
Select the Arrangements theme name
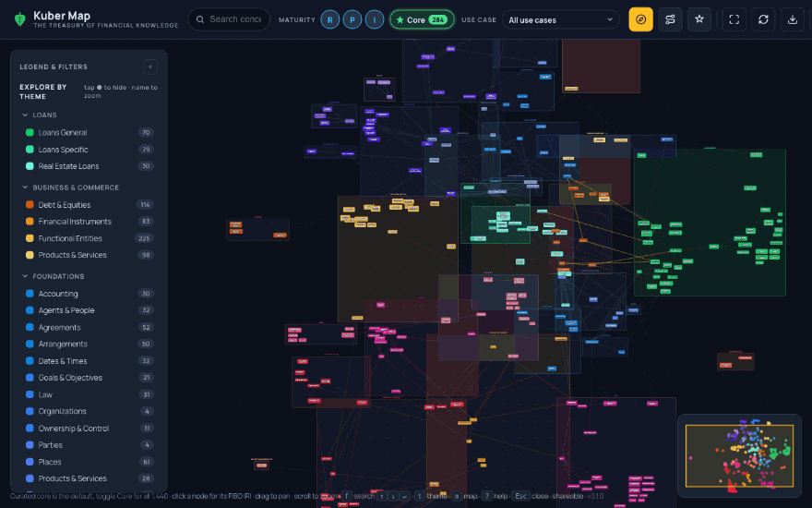pos(63,345)
